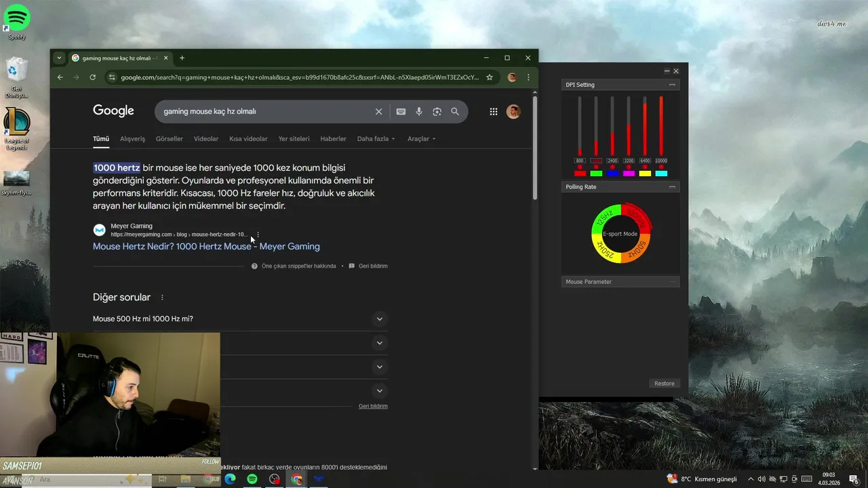Adjust the 6400 DPI slider
The height and width of the screenshot is (488, 868).
645,126
